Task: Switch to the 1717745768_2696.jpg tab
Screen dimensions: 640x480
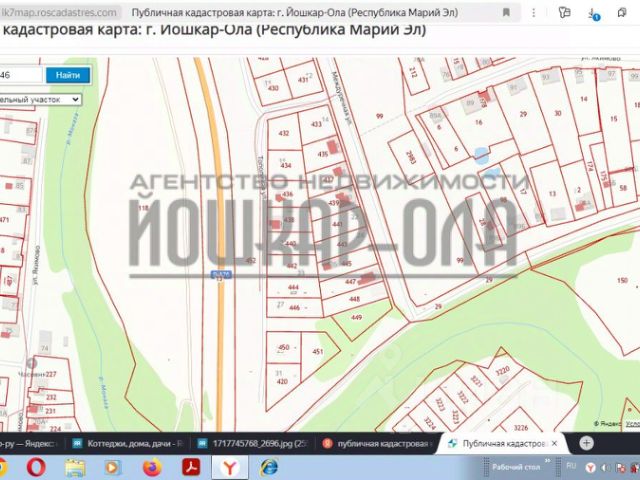Action: (254, 443)
